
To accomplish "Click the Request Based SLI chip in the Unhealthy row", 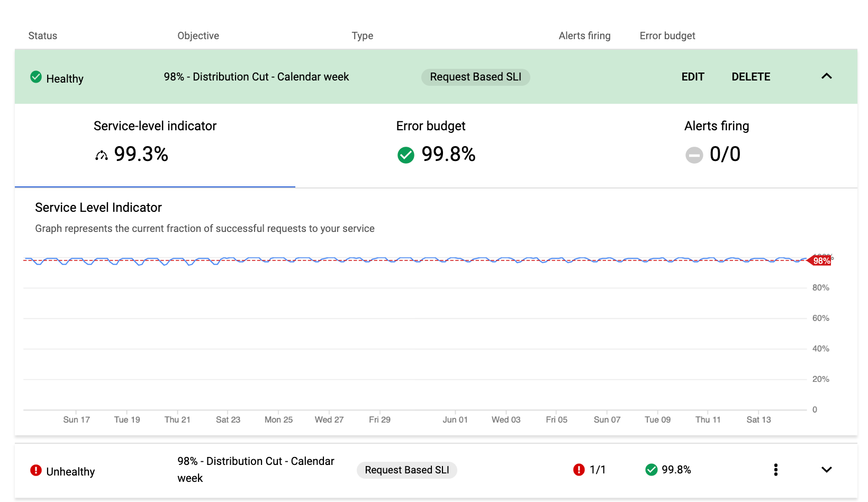I will coord(406,470).
